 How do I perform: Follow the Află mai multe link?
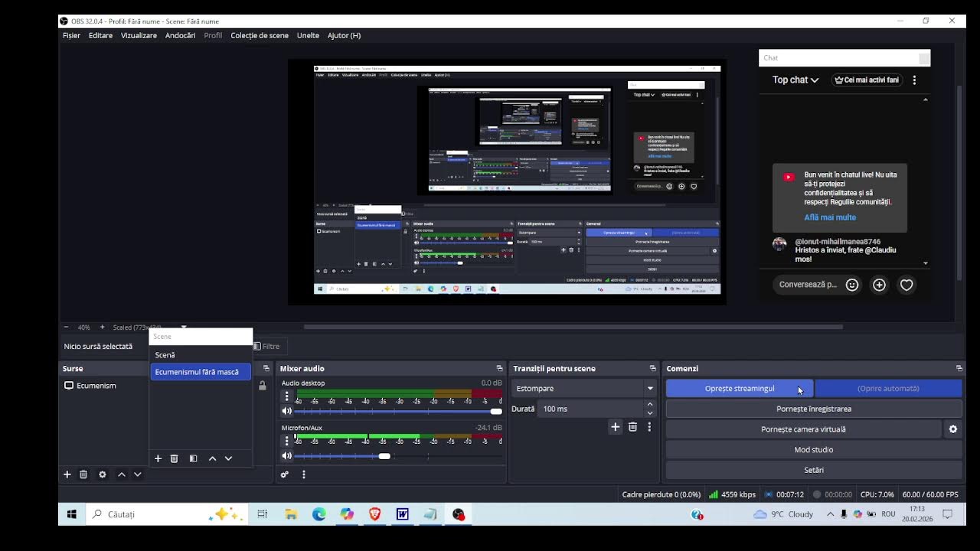pos(830,217)
